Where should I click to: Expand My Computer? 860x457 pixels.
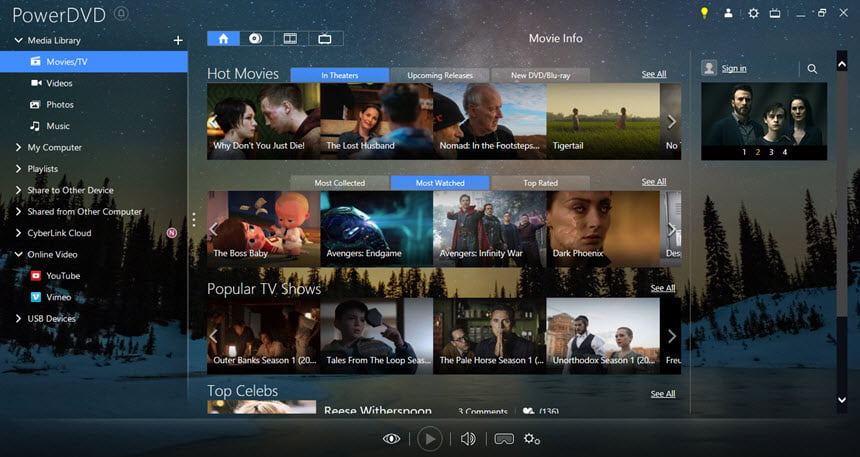coord(18,147)
